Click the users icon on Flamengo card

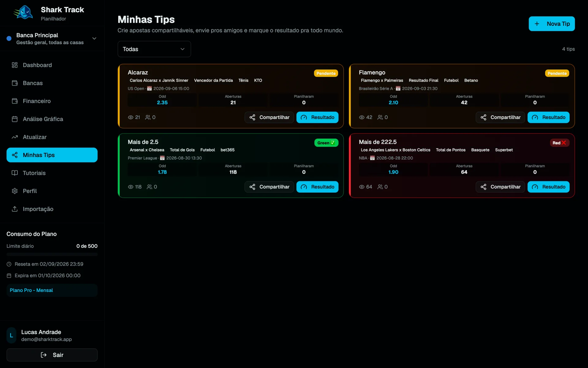380,117
